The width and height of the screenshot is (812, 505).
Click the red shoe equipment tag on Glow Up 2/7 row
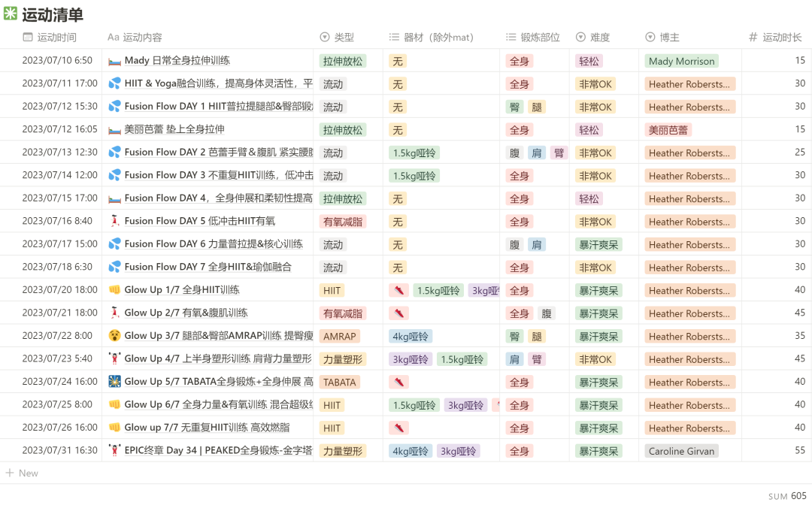(x=398, y=313)
